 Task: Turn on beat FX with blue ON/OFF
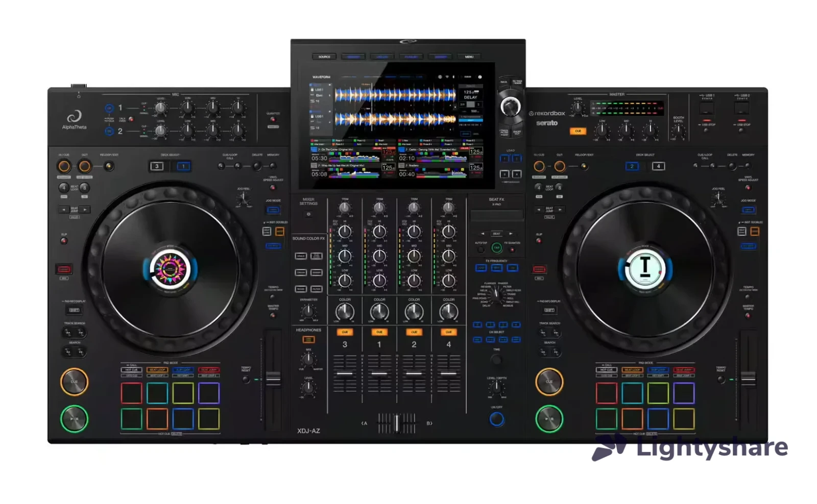click(x=496, y=419)
